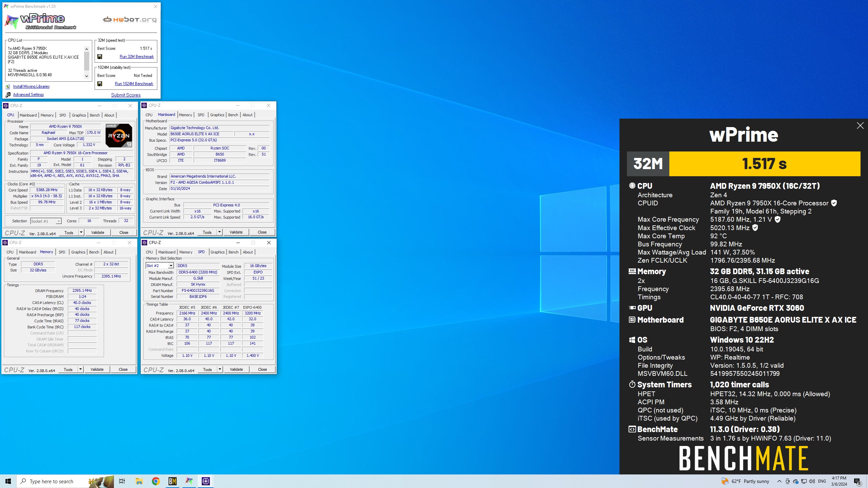The height and width of the screenshot is (488, 868).
Task: Switch to wPrime via taskbar icon
Action: pos(189,481)
